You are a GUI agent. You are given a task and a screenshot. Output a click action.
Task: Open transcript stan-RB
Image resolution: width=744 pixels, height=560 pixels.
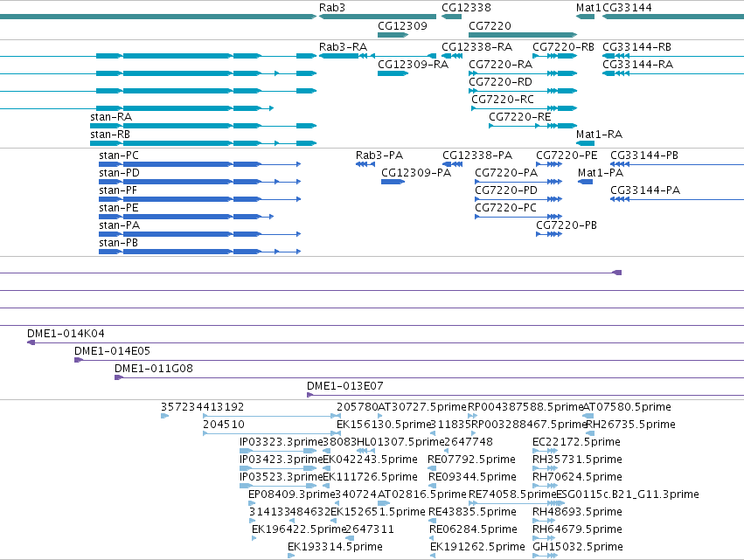click(110, 135)
